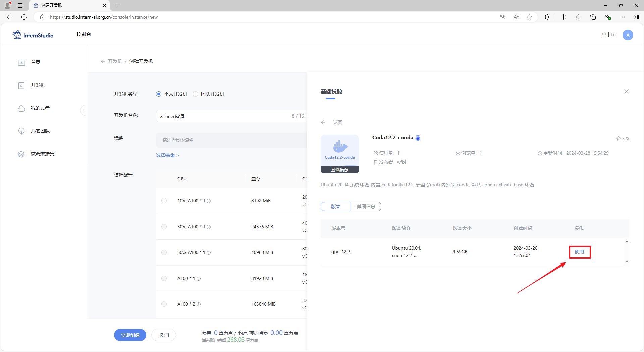Click the Cuda12.2-conda docker thumbnail
This screenshot has width=644, height=352.
(x=340, y=154)
